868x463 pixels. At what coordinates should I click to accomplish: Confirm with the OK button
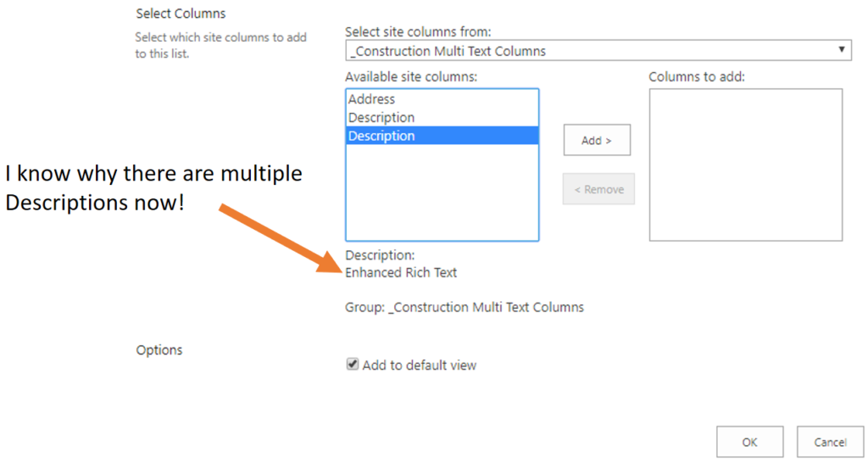(x=749, y=442)
